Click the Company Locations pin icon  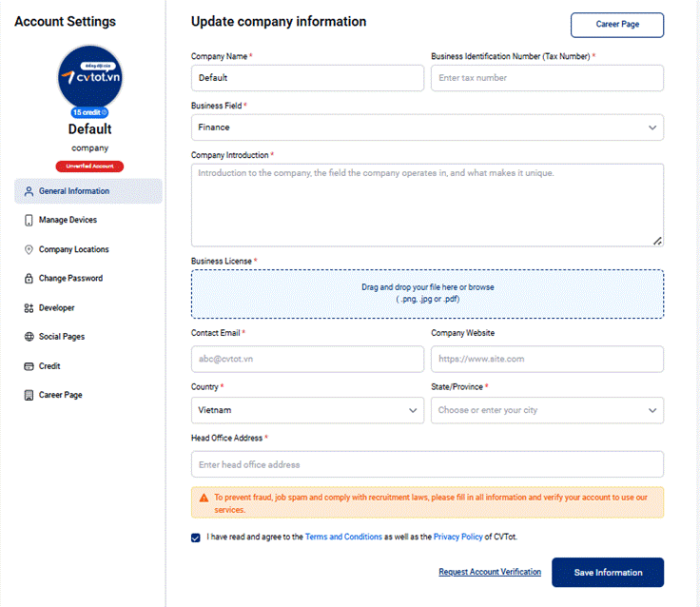click(x=29, y=249)
